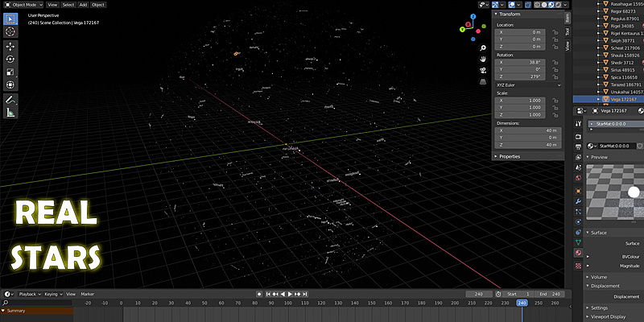This screenshot has width=644, height=322.
Task: Activate the Rotate tool
Action: (x=10, y=59)
